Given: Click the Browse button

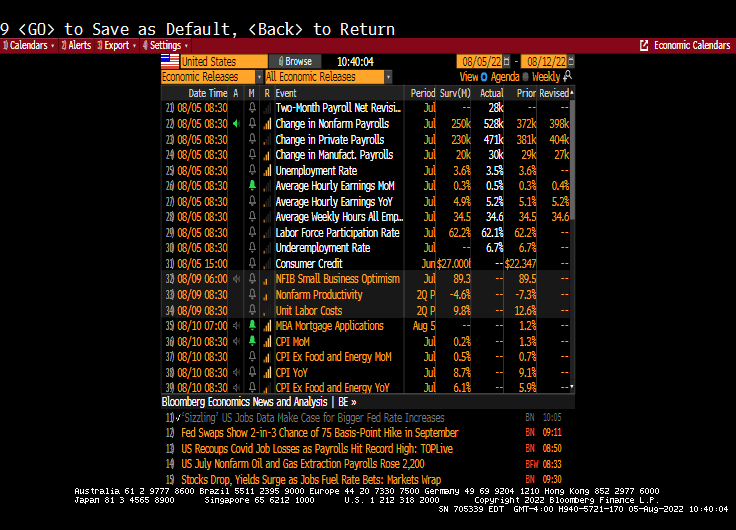Looking at the screenshot, I should (295, 61).
